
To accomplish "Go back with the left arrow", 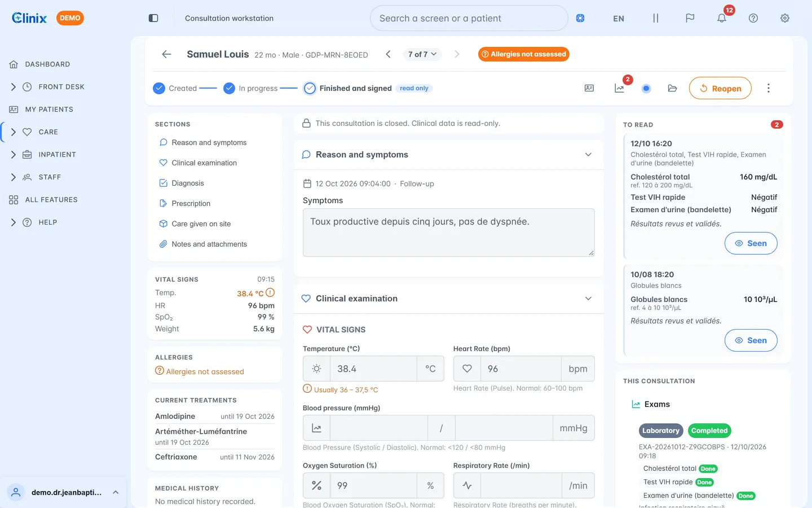I will pos(166,54).
